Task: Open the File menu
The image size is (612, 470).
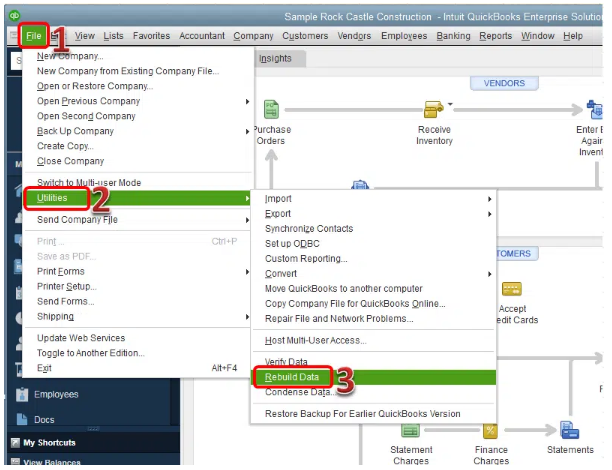Action: point(34,36)
